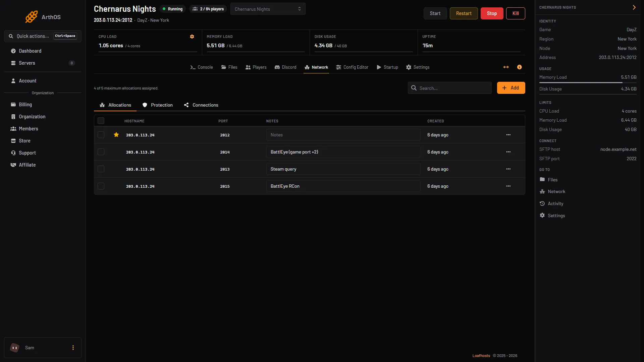Collapse the right details panel chevron
This screenshot has width=644, height=362.
tap(634, 7)
